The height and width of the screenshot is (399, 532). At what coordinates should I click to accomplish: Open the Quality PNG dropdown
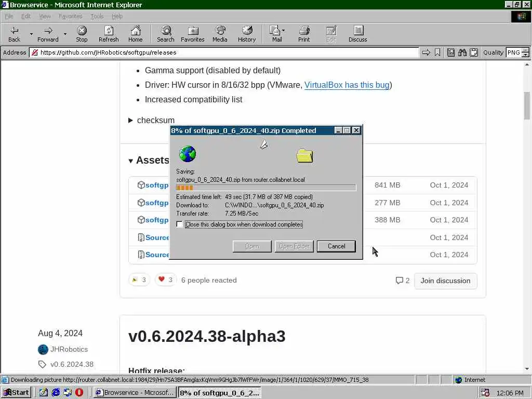(x=525, y=52)
